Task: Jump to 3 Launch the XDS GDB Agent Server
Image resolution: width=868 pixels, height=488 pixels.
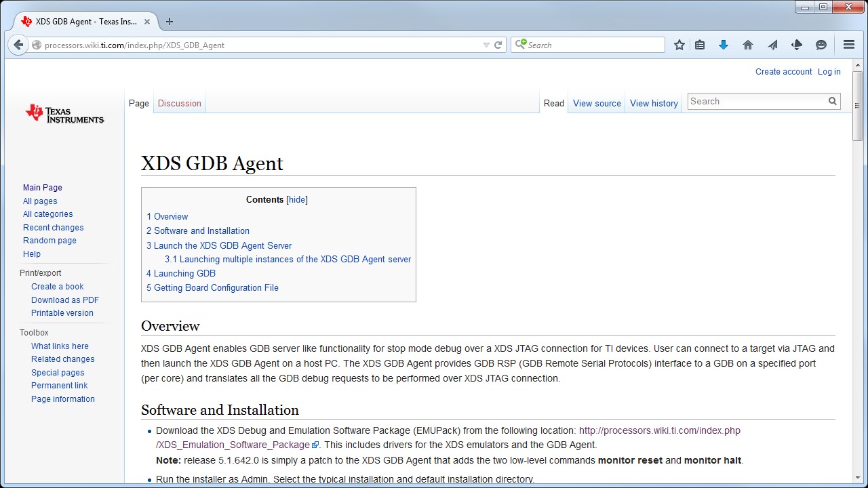Action: [219, 246]
